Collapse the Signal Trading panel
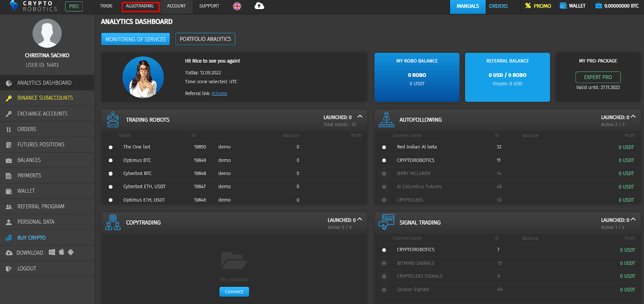This screenshot has height=304, width=644. pyautogui.click(x=633, y=219)
